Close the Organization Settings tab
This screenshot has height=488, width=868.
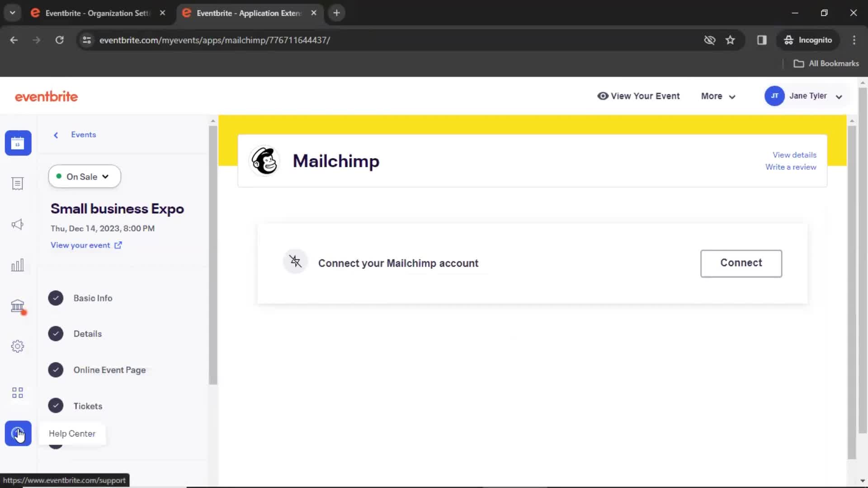[x=163, y=13]
